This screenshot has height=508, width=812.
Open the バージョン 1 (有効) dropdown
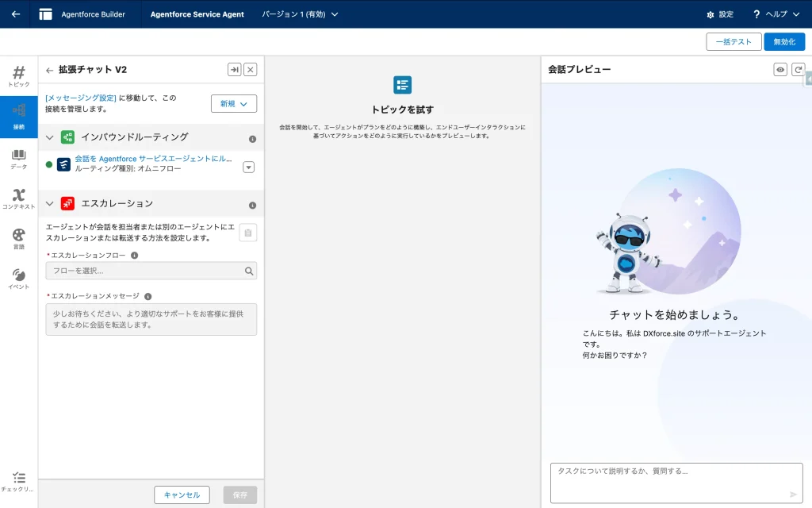[x=300, y=14]
